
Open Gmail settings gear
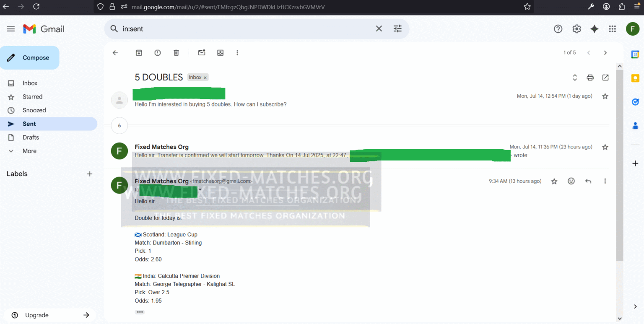576,29
